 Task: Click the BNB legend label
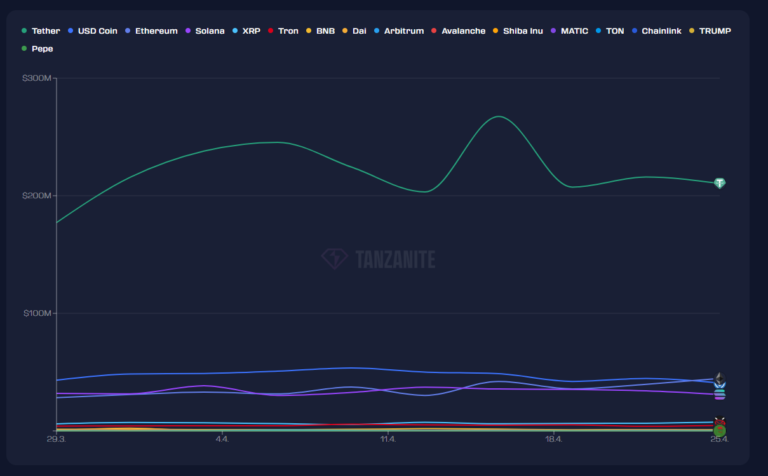pos(324,31)
